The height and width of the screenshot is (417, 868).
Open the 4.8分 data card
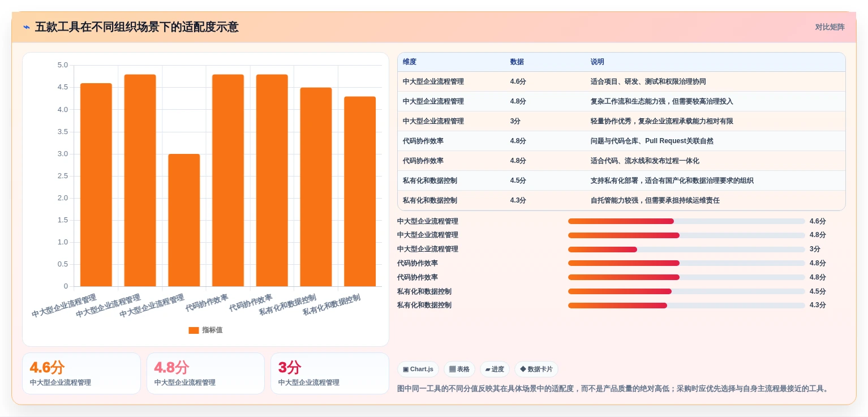[205, 373]
